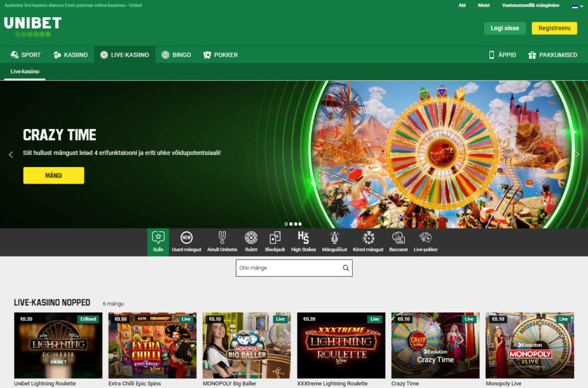Click the Crazy Time wheel banner image
Image resolution: width=588 pixels, height=388 pixels.
[443, 154]
